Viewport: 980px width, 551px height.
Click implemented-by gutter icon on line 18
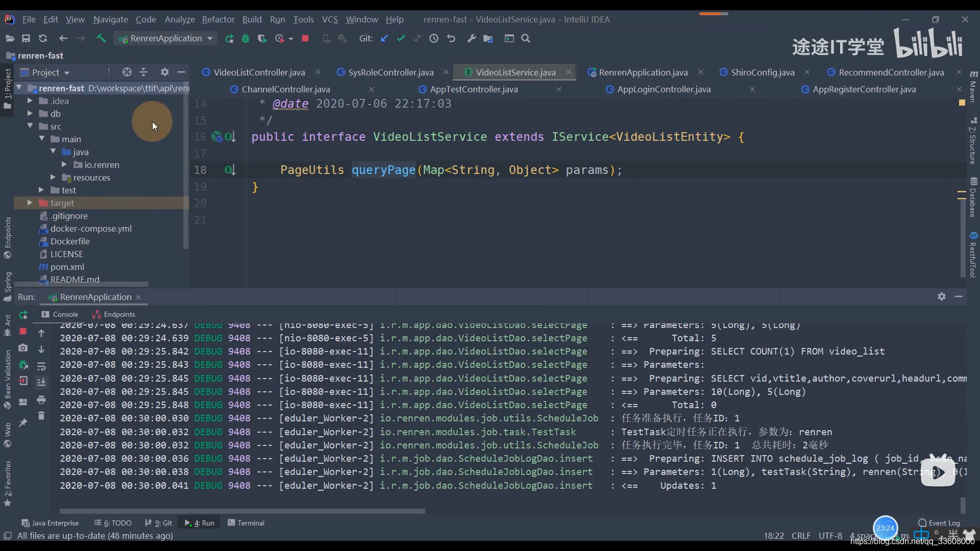(230, 170)
